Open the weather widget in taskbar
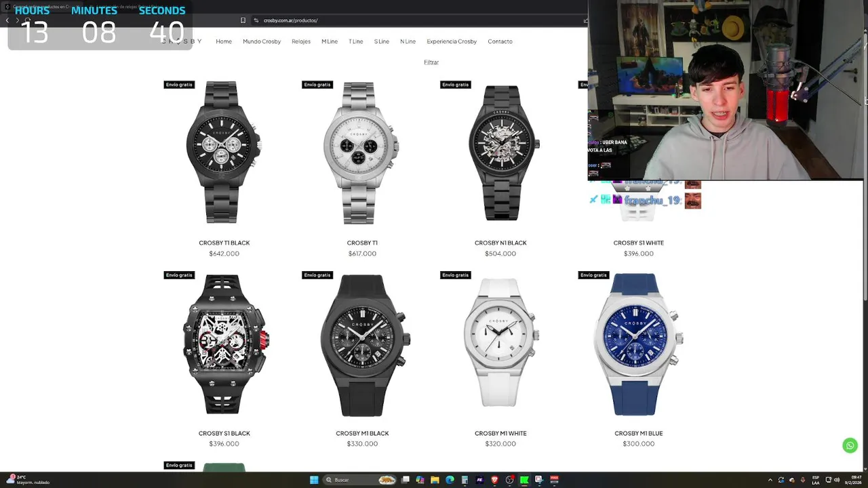 click(28, 480)
